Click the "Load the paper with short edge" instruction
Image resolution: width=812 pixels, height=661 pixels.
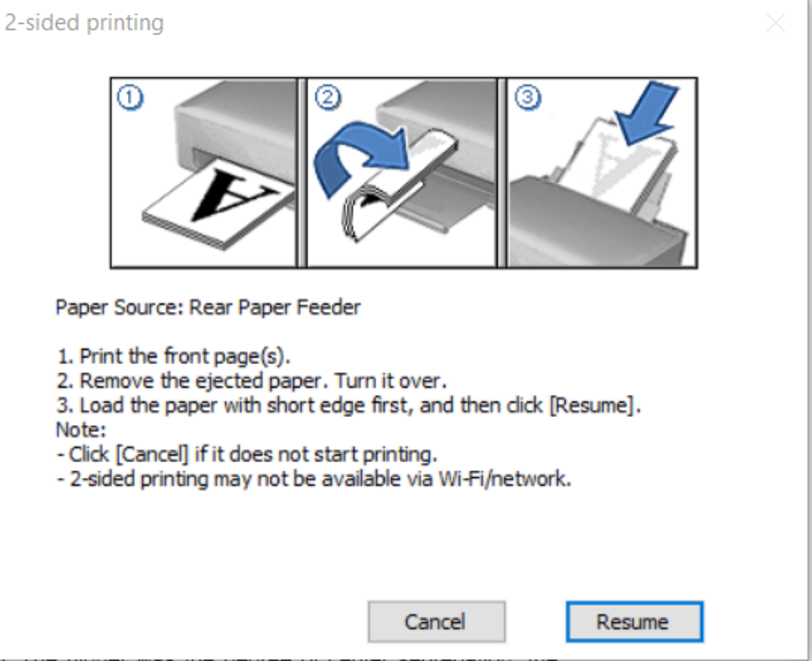pos(349,405)
